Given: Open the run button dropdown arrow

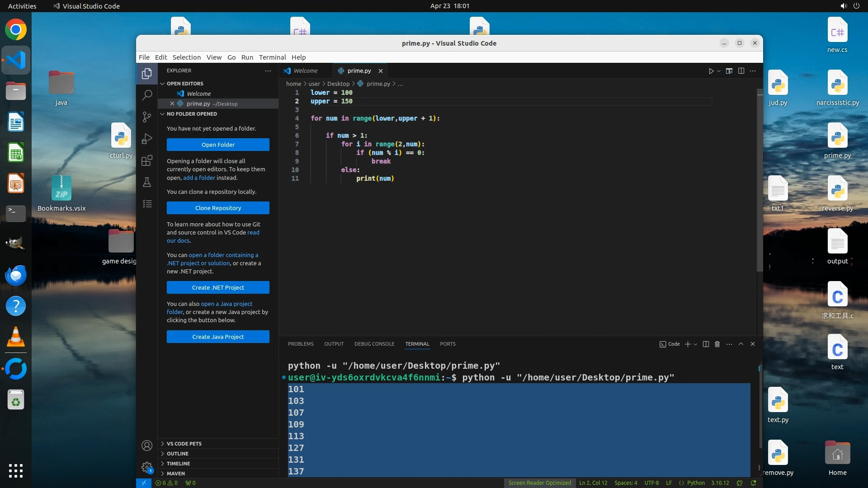Looking at the screenshot, I should [x=719, y=71].
